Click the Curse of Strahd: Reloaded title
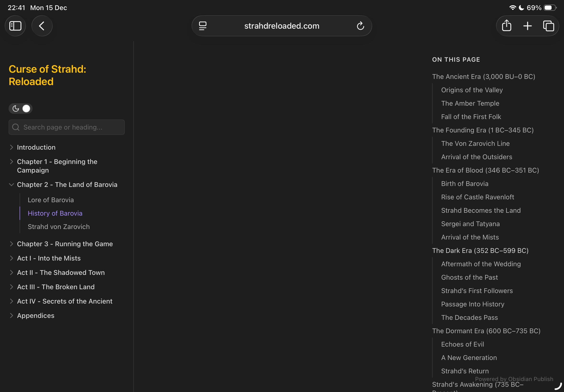 pyautogui.click(x=47, y=75)
